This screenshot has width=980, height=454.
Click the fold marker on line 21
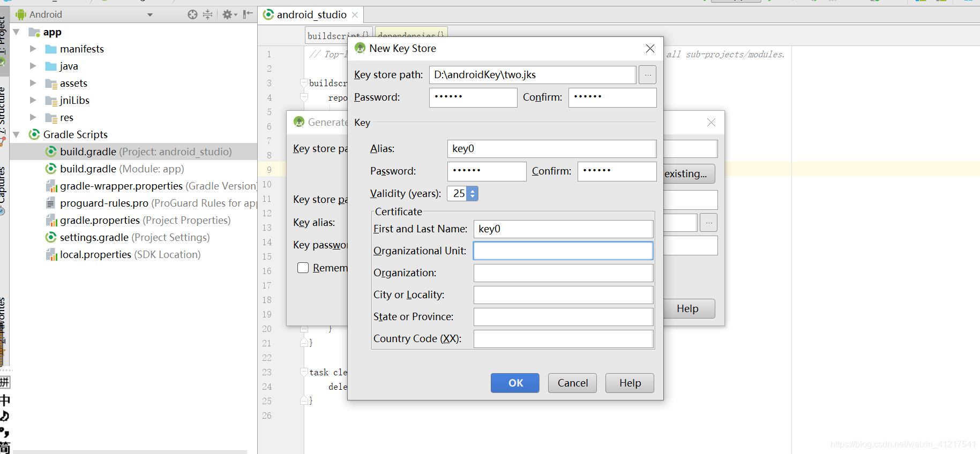click(304, 343)
